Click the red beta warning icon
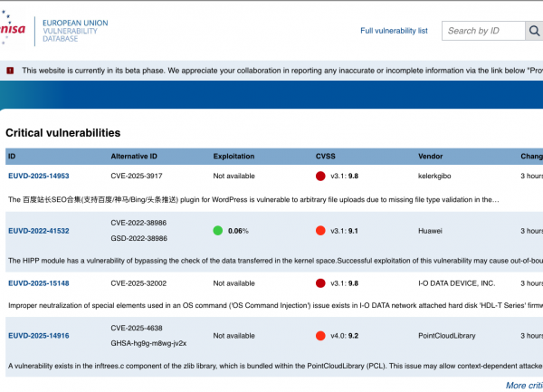 point(10,71)
